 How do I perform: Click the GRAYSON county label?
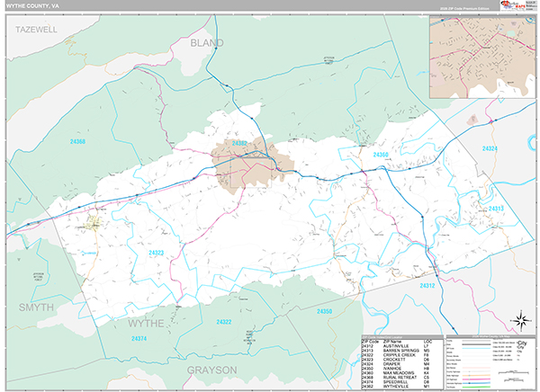(211, 370)
